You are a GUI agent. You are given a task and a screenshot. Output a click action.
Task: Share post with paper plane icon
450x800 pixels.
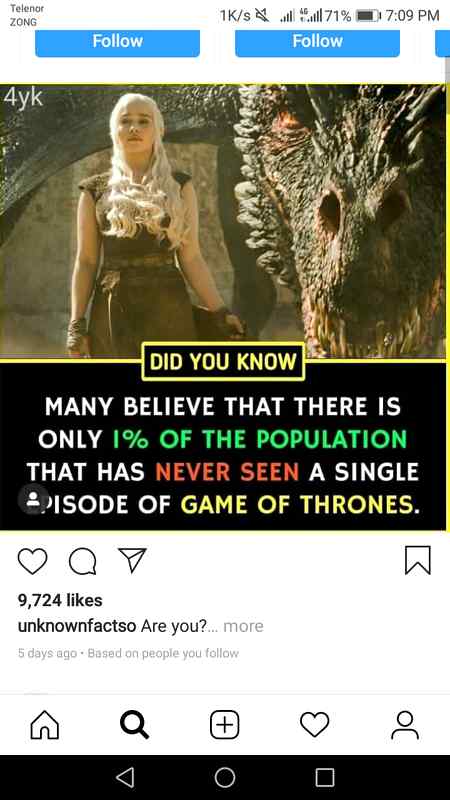click(132, 560)
